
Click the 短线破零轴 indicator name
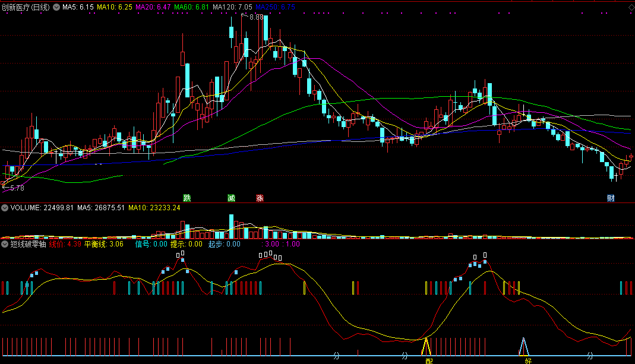click(29, 244)
